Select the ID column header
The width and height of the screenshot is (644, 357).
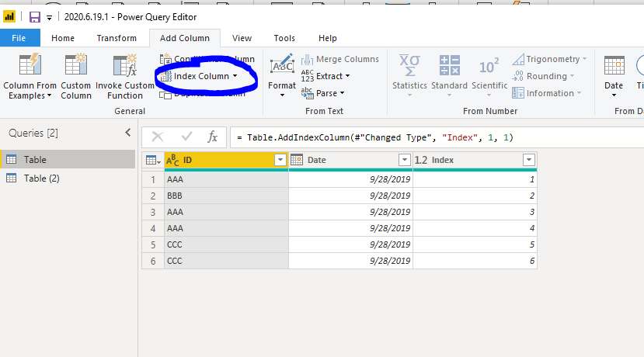click(x=226, y=161)
